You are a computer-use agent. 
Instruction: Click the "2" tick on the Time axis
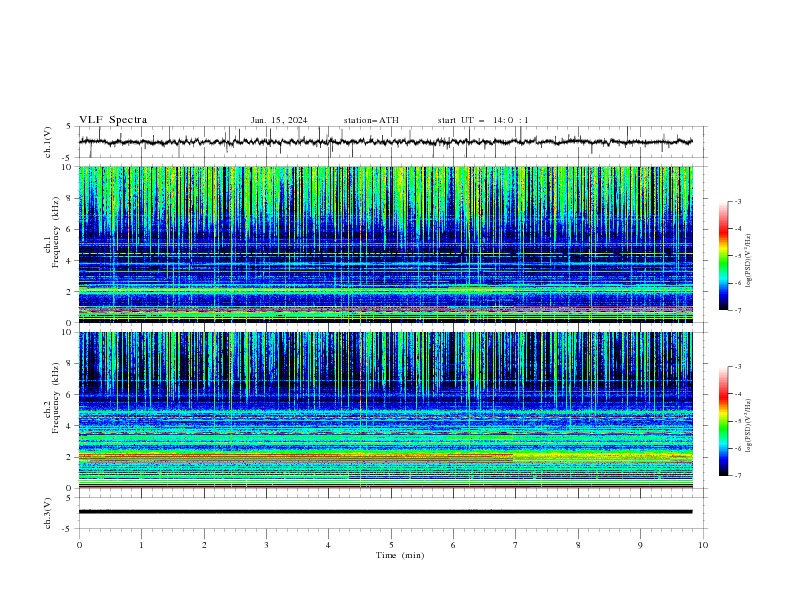(204, 545)
